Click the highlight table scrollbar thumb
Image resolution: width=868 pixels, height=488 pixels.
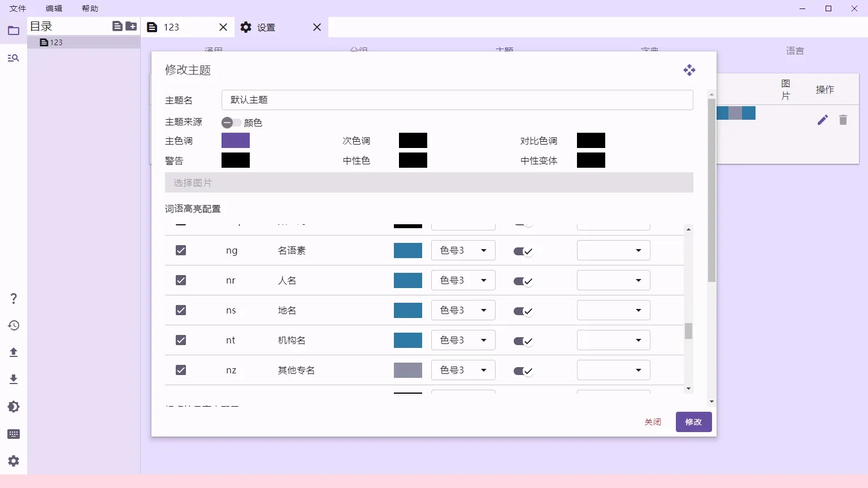[x=688, y=331]
